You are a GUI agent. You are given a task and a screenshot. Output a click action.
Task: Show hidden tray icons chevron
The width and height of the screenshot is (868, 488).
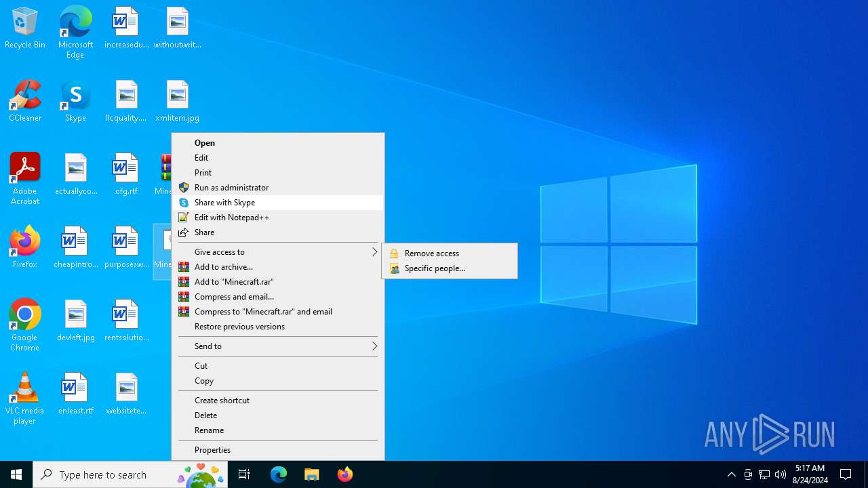tap(731, 474)
